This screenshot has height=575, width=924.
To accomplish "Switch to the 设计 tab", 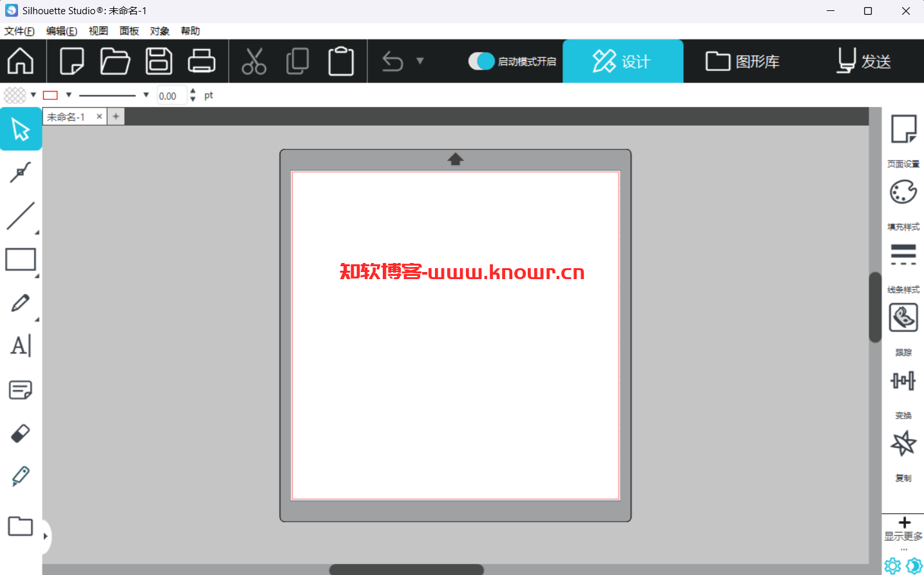I will pyautogui.click(x=623, y=61).
